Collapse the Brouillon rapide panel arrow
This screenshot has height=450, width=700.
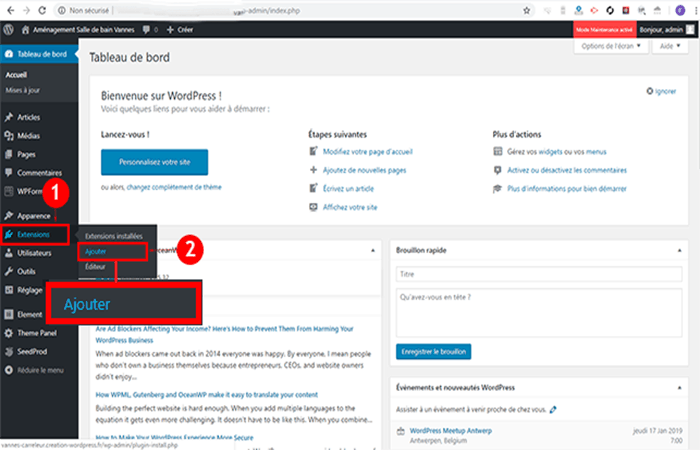tap(679, 250)
